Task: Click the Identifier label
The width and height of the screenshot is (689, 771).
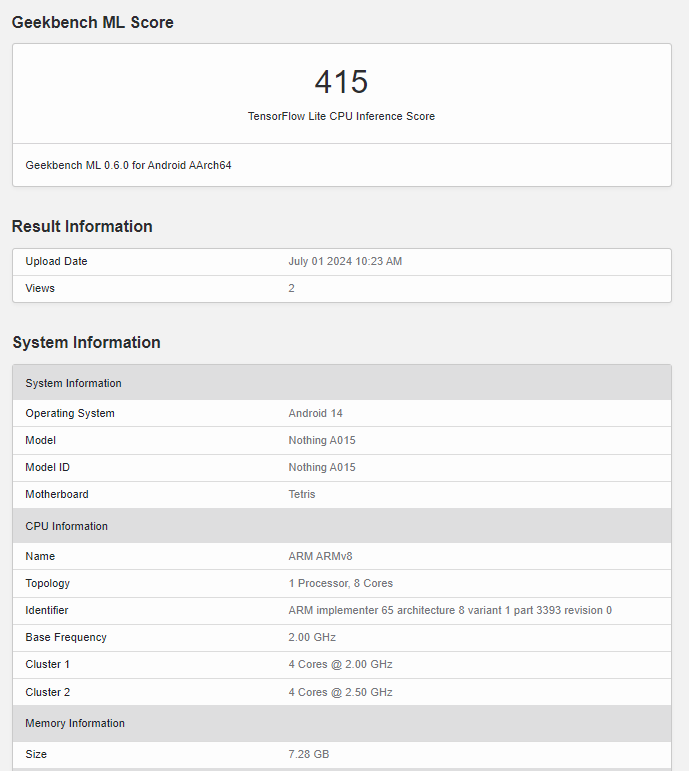Action: pos(47,611)
